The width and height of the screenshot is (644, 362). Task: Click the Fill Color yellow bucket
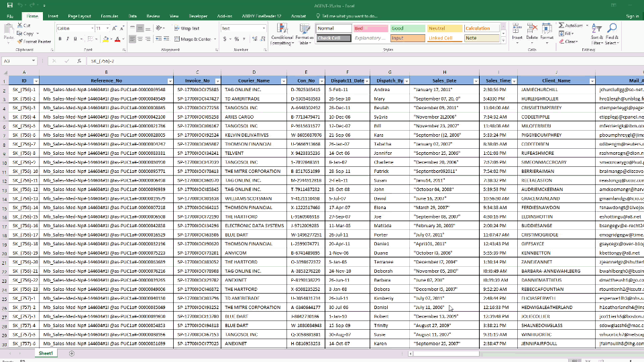pos(105,39)
